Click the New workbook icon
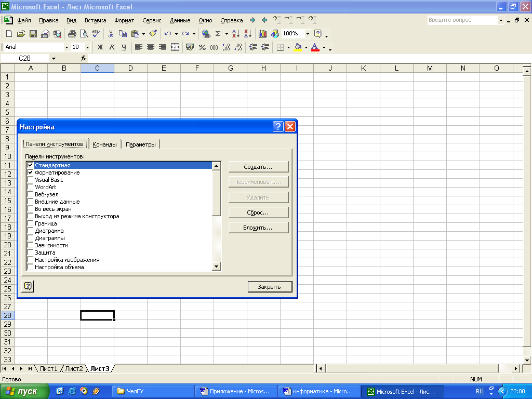The height and width of the screenshot is (399, 532). [9, 33]
